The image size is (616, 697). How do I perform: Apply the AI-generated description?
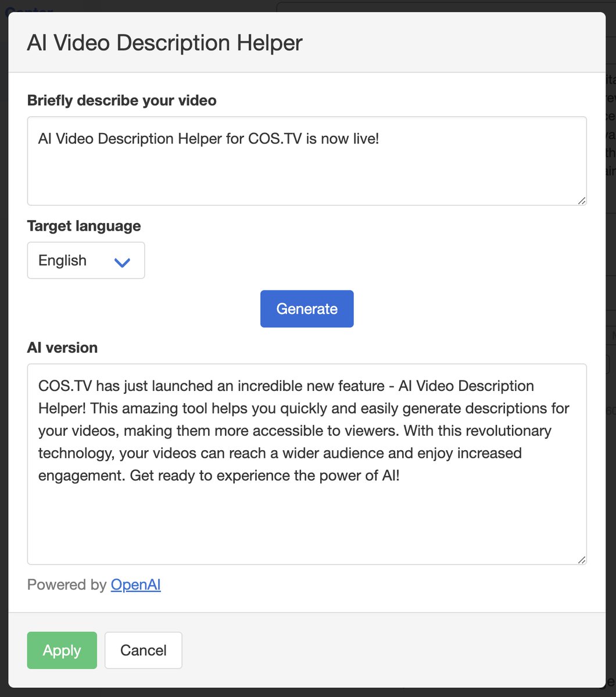coord(62,651)
